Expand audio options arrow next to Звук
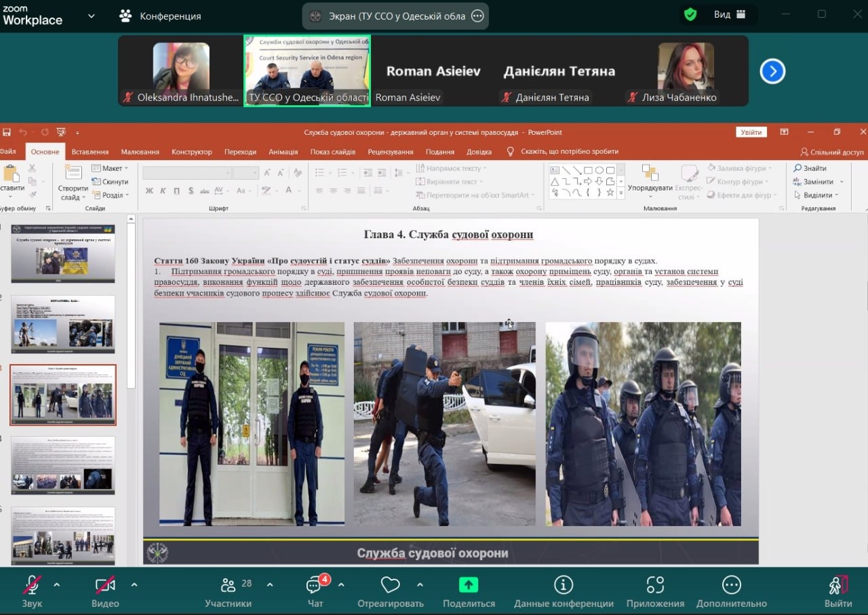 [x=57, y=584]
